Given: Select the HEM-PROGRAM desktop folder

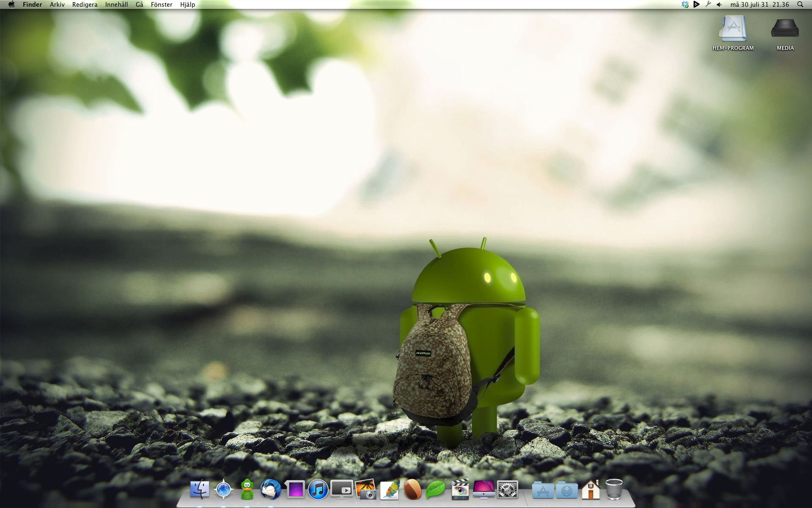Looking at the screenshot, I should (733, 33).
